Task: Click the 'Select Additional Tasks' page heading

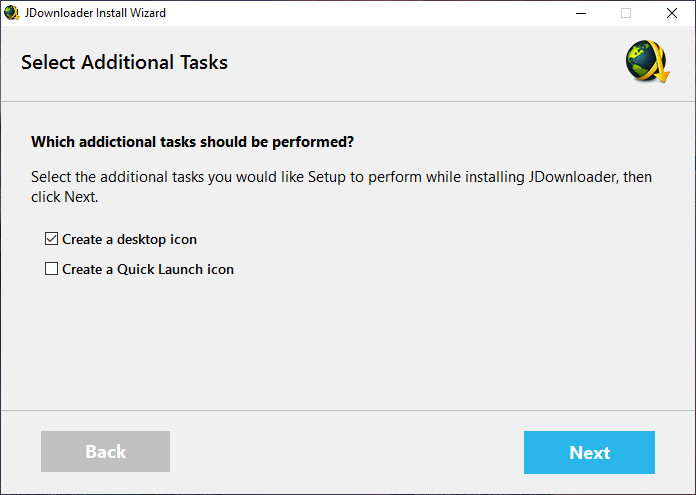Action: [x=124, y=63]
